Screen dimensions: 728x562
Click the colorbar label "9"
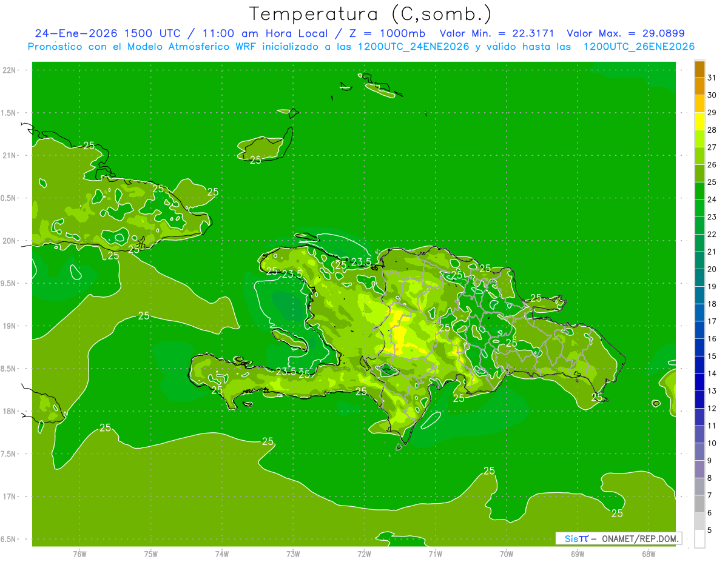point(710,461)
